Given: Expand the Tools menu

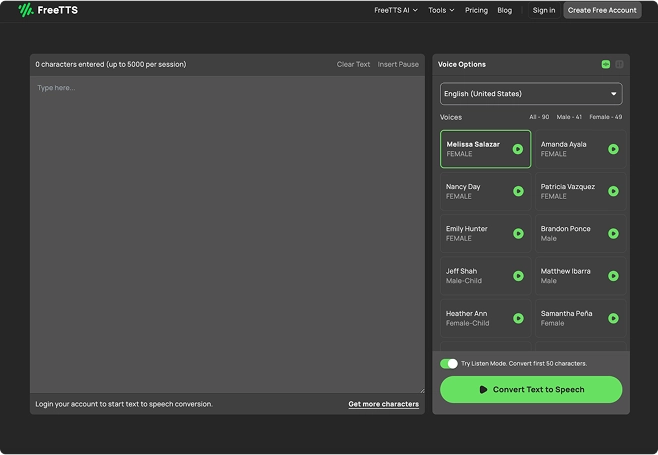Looking at the screenshot, I should 441,10.
